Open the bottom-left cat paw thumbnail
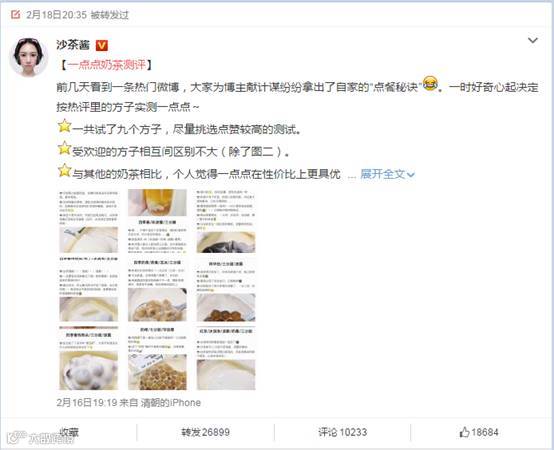The width and height of the screenshot is (554, 450). point(89,358)
